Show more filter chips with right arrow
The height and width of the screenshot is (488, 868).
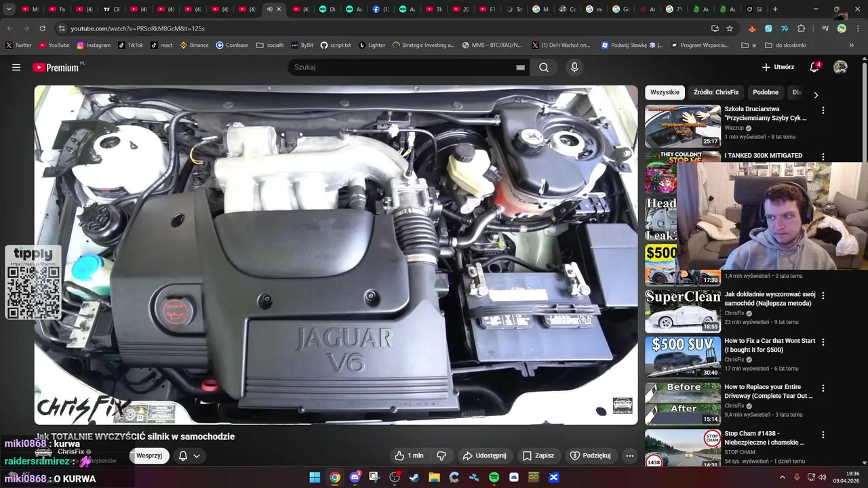(x=816, y=96)
